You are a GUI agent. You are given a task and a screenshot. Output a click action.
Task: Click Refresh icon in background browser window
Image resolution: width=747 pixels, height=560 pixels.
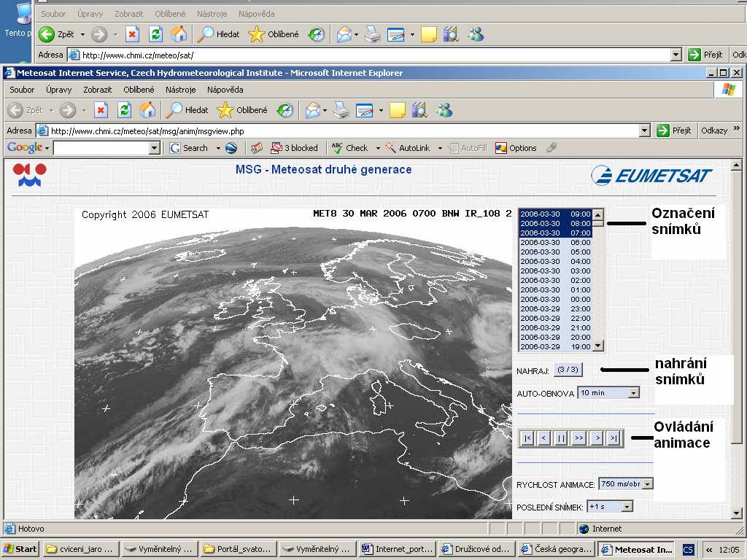pos(156,34)
